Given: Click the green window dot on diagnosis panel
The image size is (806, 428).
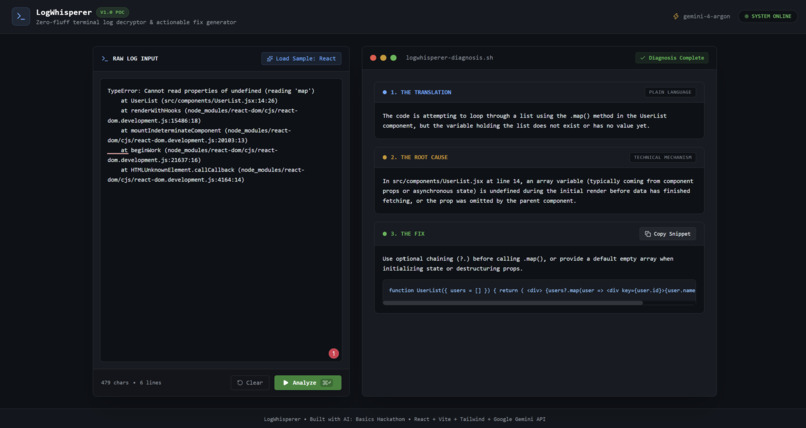Looking at the screenshot, I should pyautogui.click(x=393, y=58).
